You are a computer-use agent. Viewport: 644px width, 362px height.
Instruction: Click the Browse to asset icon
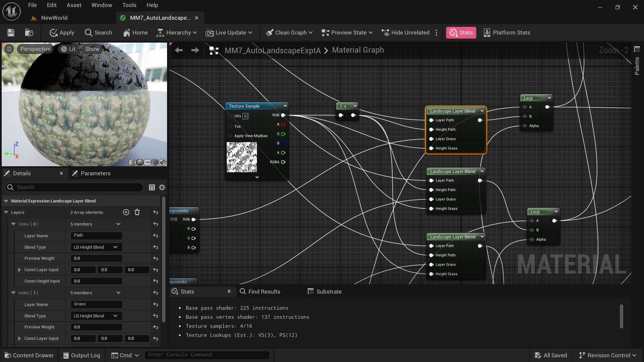coord(29,33)
